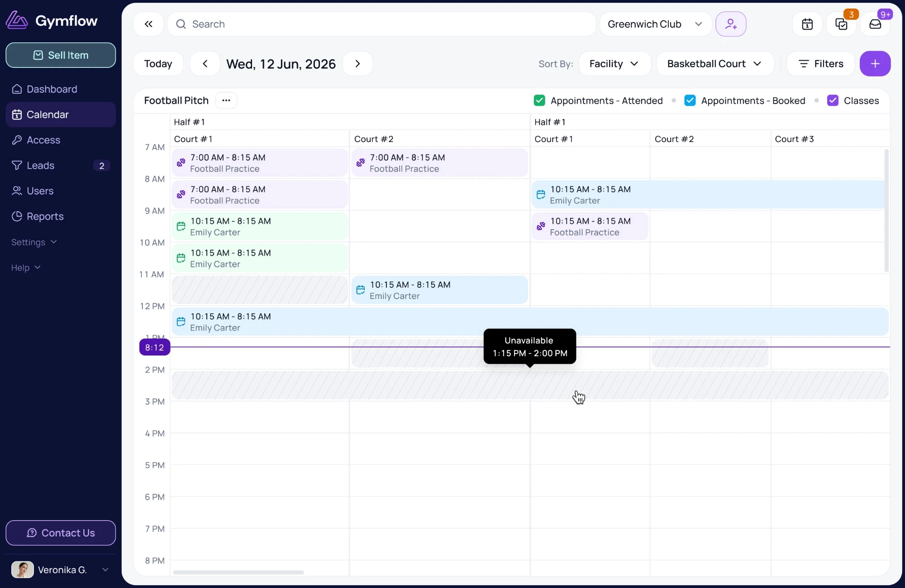Open the inbox icon with 9+ badge
Image resolution: width=905 pixels, height=588 pixels.
pyautogui.click(x=875, y=24)
